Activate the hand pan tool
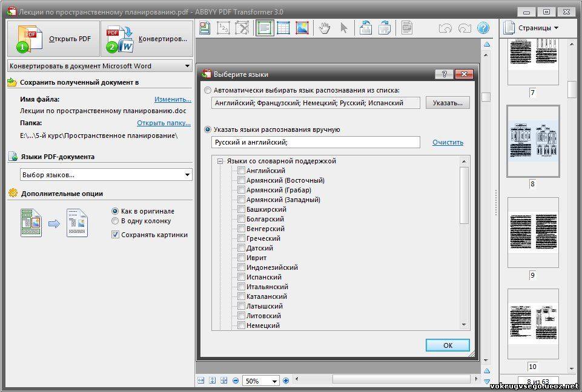 (325, 28)
